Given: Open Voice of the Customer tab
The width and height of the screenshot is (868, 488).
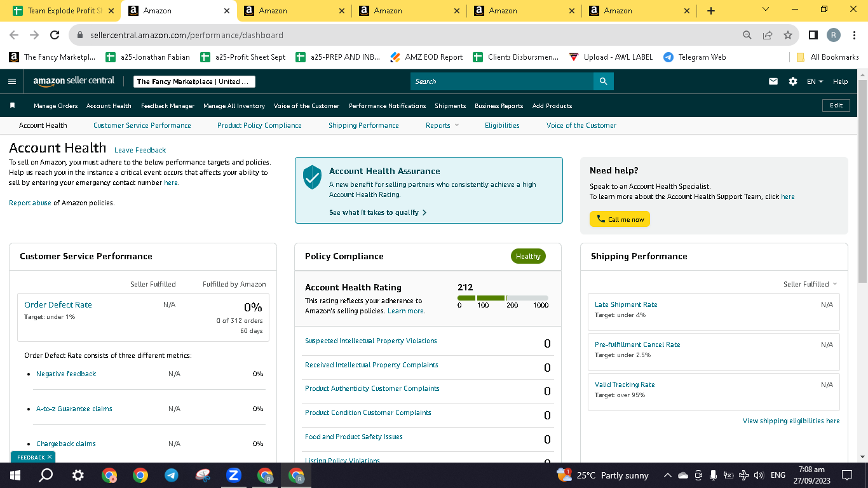Looking at the screenshot, I should pos(581,125).
